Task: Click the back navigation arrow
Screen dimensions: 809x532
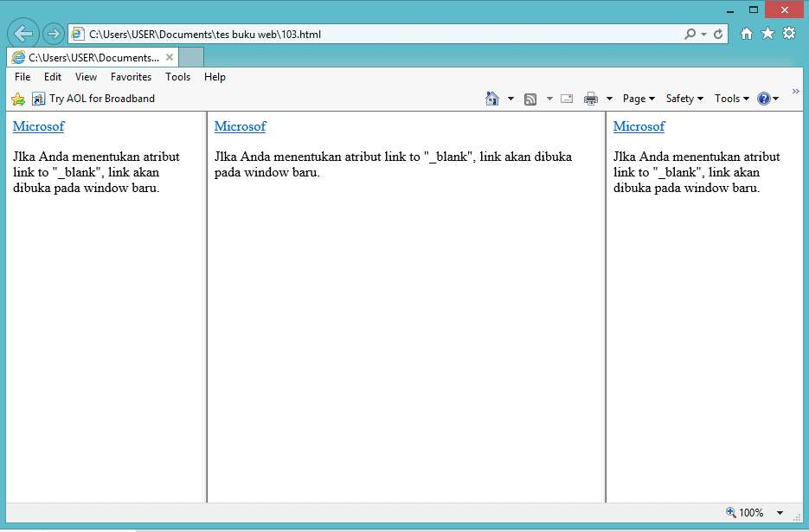Action: point(22,33)
